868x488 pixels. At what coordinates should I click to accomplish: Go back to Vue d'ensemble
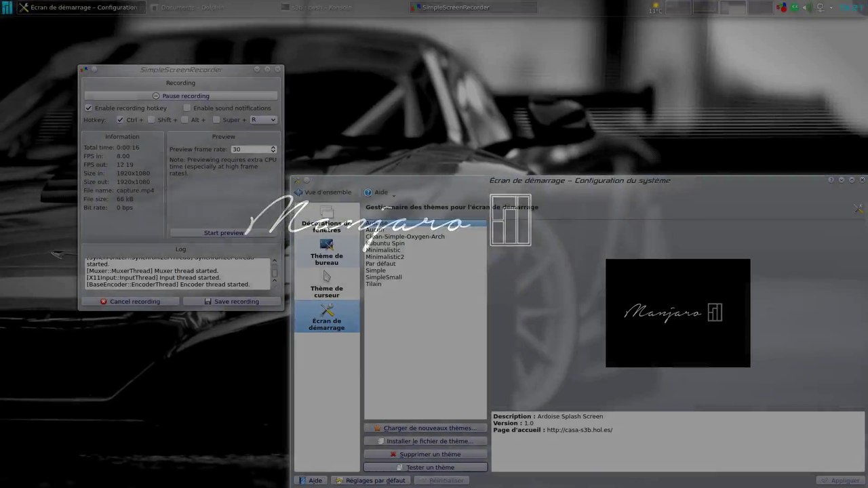click(323, 192)
